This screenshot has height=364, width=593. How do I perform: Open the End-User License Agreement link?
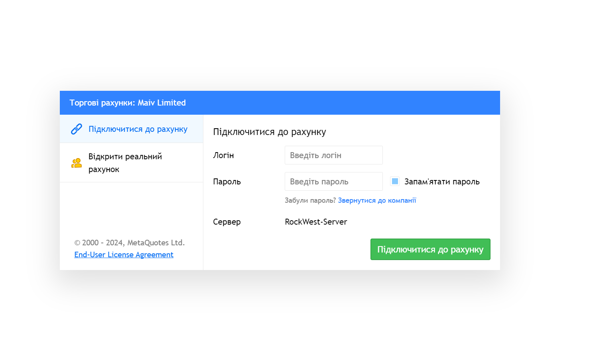[124, 254]
